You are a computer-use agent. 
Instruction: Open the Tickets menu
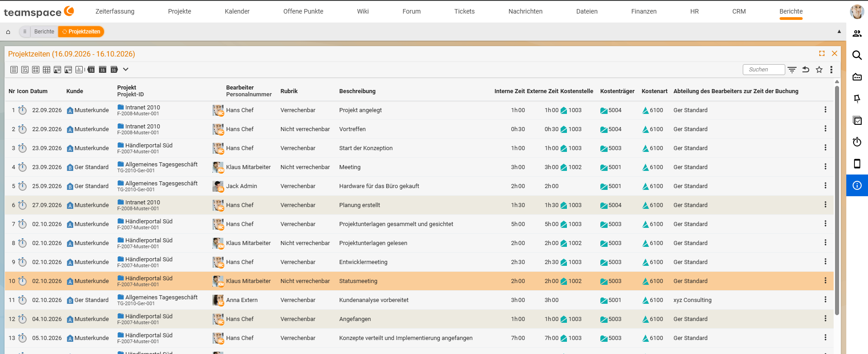click(464, 11)
